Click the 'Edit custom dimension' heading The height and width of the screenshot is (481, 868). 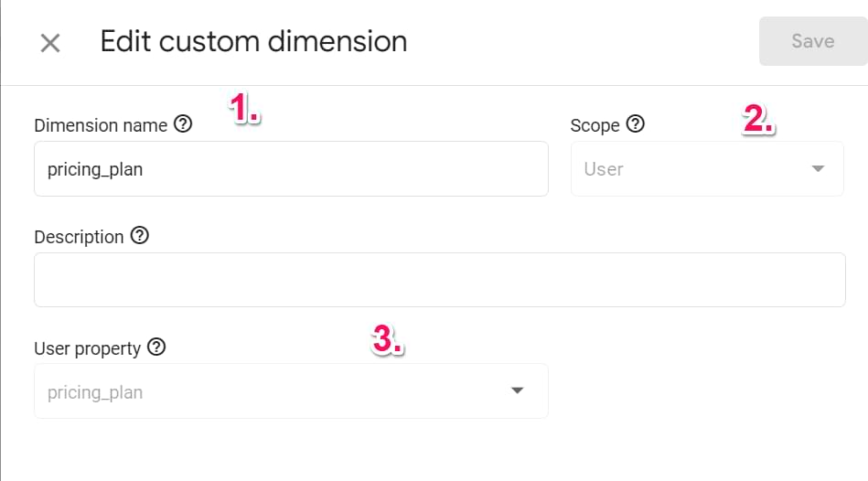253,41
